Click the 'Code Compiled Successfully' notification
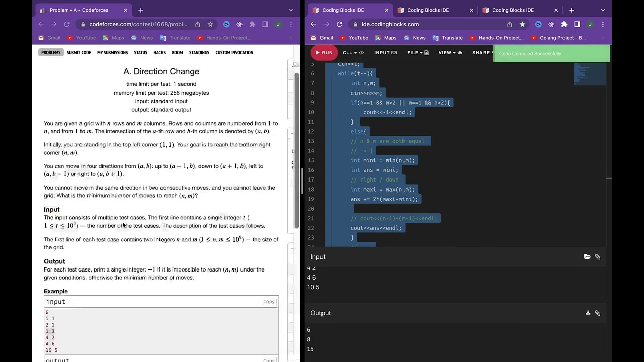 551,54
